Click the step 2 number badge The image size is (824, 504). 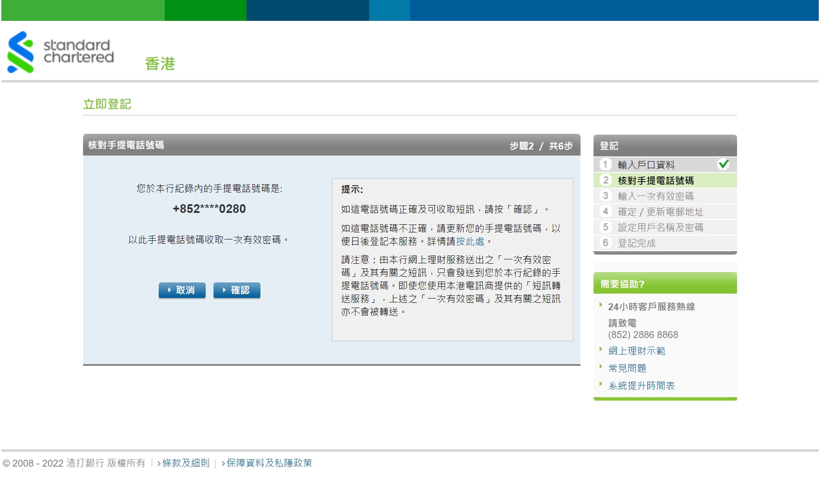[x=605, y=180]
